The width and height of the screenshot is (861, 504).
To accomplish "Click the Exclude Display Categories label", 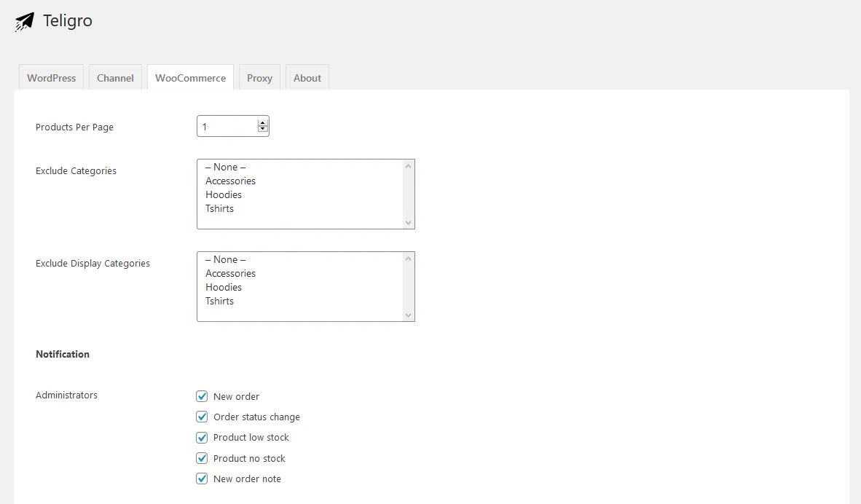I will pos(93,264).
